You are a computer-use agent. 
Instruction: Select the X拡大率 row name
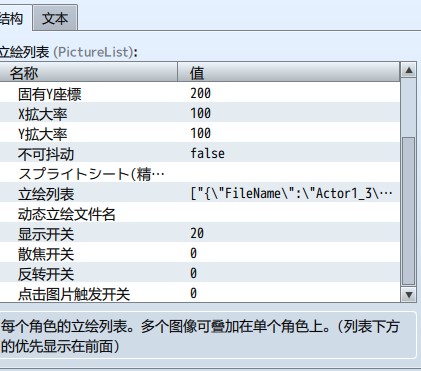pos(43,114)
